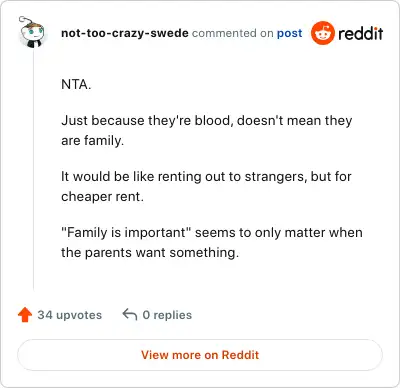
Task: Click the "34 upvotes" count
Action: 69,315
